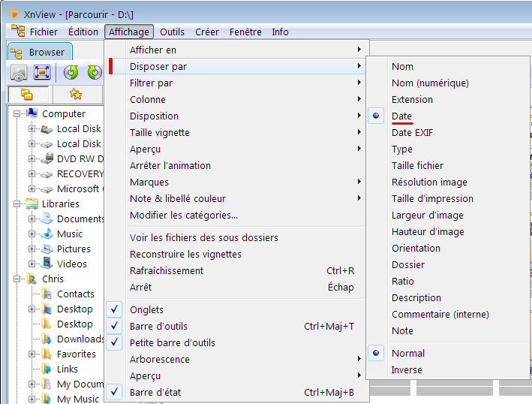Click the Contacts folder icon

(x=47, y=294)
